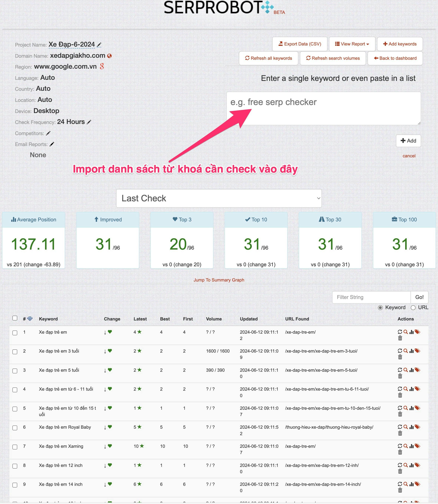Click pencil icon next to project name
Image resolution: width=438 pixels, height=504 pixels.
99,45
